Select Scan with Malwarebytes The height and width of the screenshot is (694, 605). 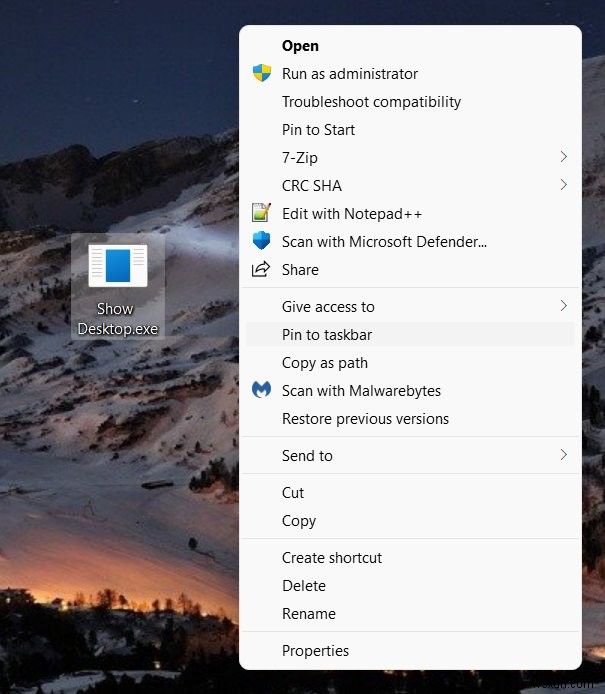click(x=410, y=391)
